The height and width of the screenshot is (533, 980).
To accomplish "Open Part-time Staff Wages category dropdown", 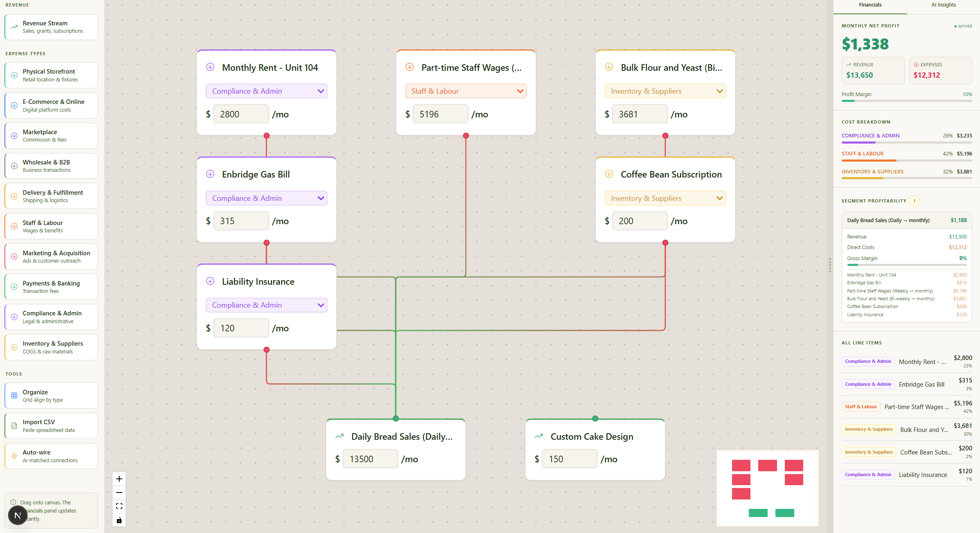I will pos(466,91).
